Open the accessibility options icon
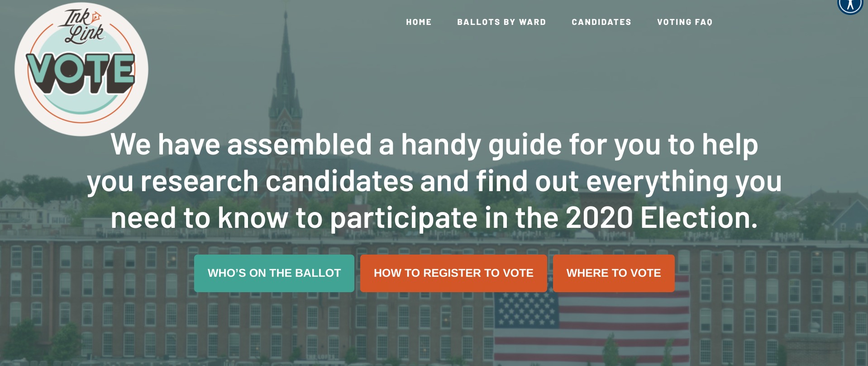The width and height of the screenshot is (868, 366). click(850, 5)
